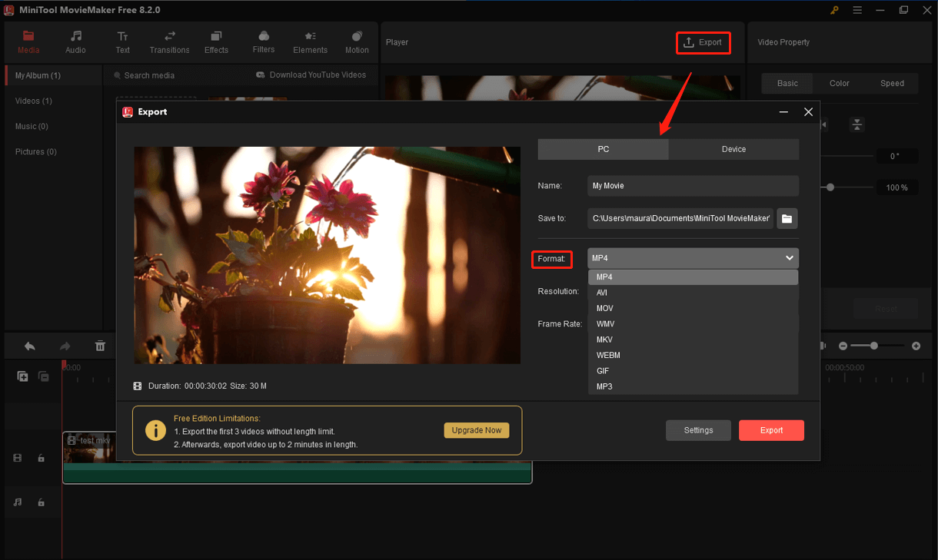The width and height of the screenshot is (938, 560).
Task: Collapse the Format dropdown arrow
Action: (x=789, y=258)
